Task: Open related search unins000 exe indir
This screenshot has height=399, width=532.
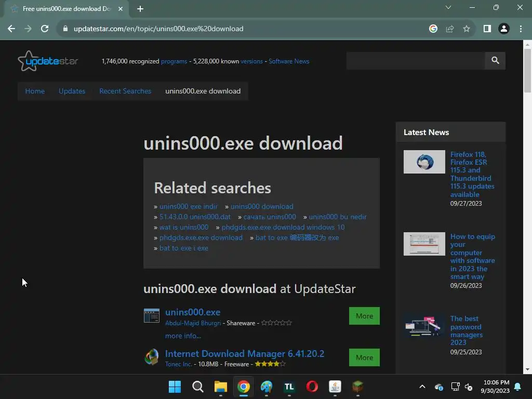Action: (188, 206)
